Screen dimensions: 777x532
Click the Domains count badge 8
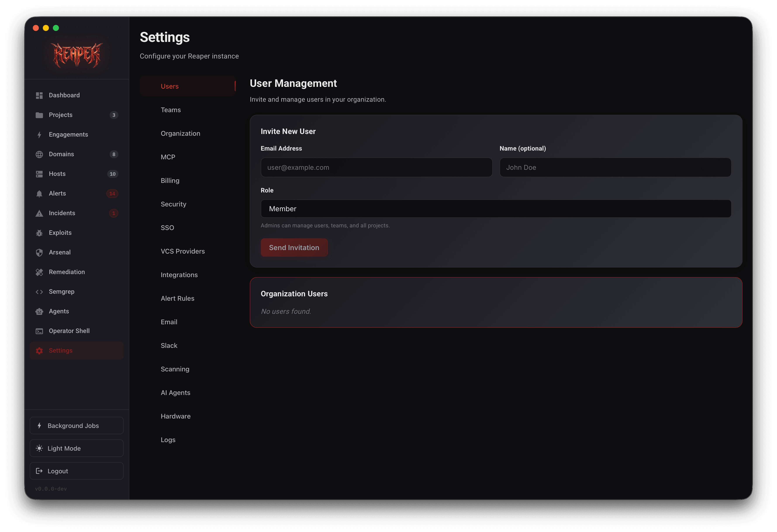point(114,154)
